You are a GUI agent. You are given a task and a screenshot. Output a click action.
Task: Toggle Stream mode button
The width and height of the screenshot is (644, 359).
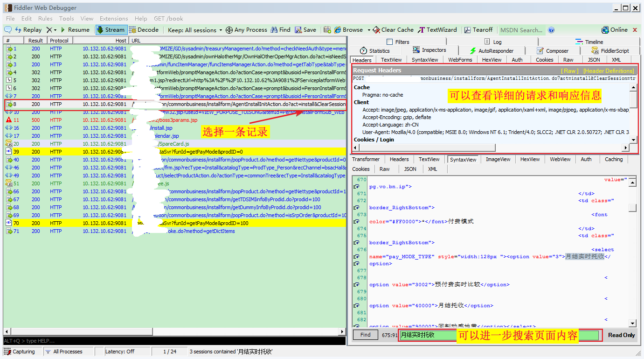point(111,30)
